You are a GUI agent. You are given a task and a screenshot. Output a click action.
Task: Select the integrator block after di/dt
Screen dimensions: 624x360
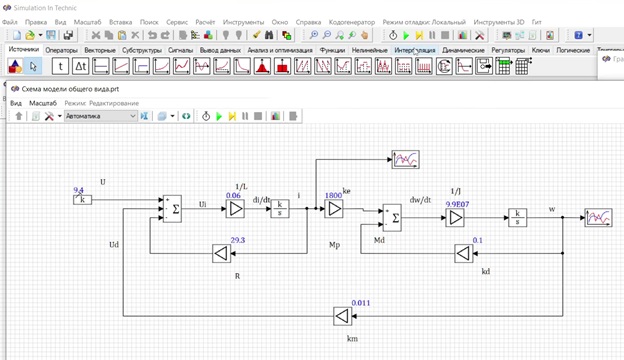click(x=280, y=208)
